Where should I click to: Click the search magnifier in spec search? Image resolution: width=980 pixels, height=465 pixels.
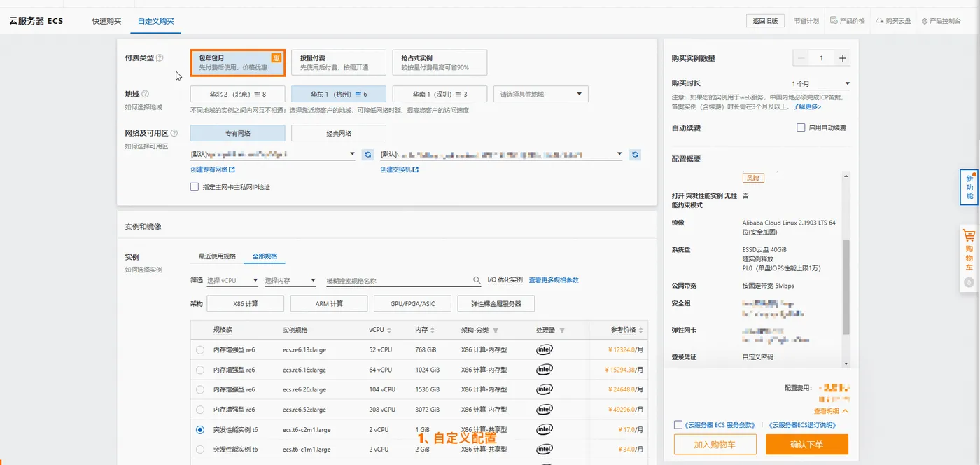pyautogui.click(x=477, y=280)
